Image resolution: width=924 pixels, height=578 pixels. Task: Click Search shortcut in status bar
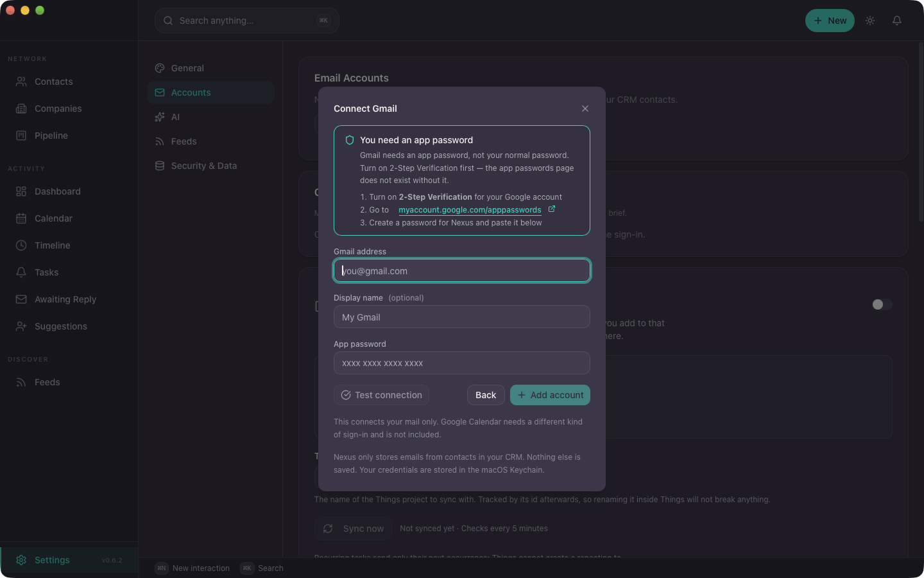pyautogui.click(x=262, y=568)
